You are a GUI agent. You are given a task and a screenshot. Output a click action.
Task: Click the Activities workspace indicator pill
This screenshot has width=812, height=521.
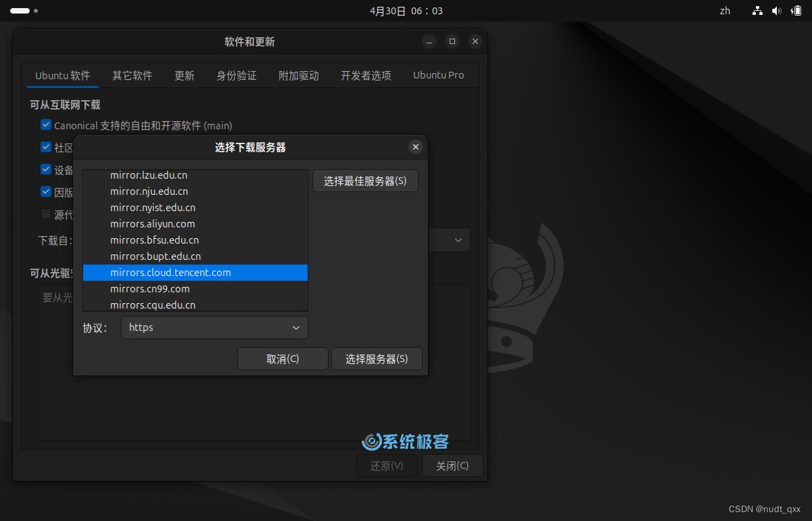pyautogui.click(x=20, y=11)
